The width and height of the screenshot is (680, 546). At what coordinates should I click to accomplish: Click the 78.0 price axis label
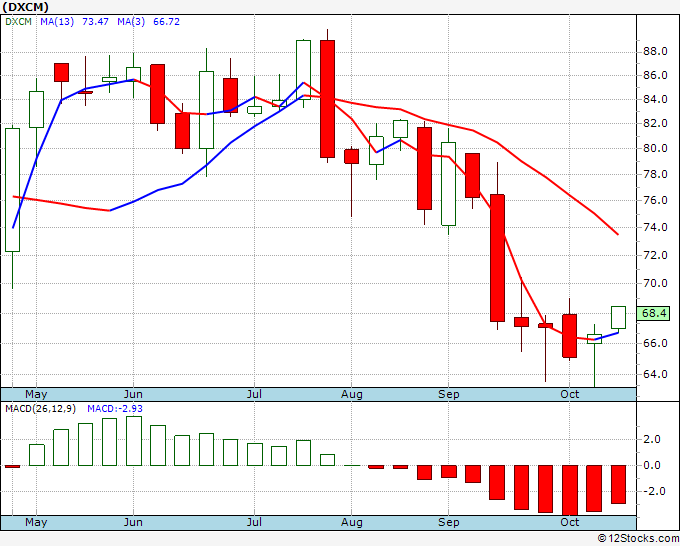click(654, 174)
